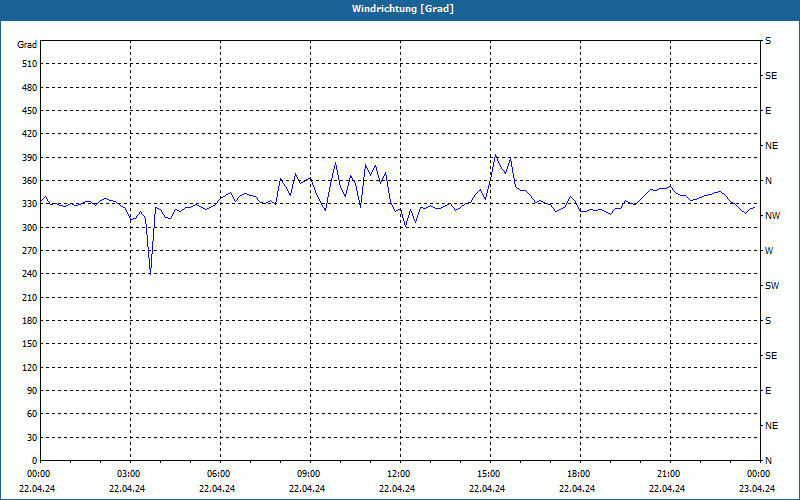Click the 0 value on the left axis

coord(34,461)
